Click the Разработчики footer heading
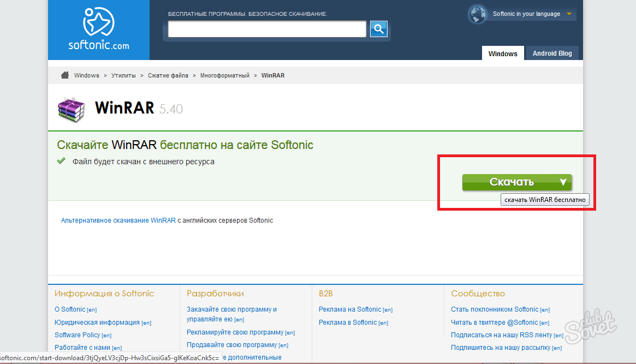636x364 pixels. pos(215,294)
